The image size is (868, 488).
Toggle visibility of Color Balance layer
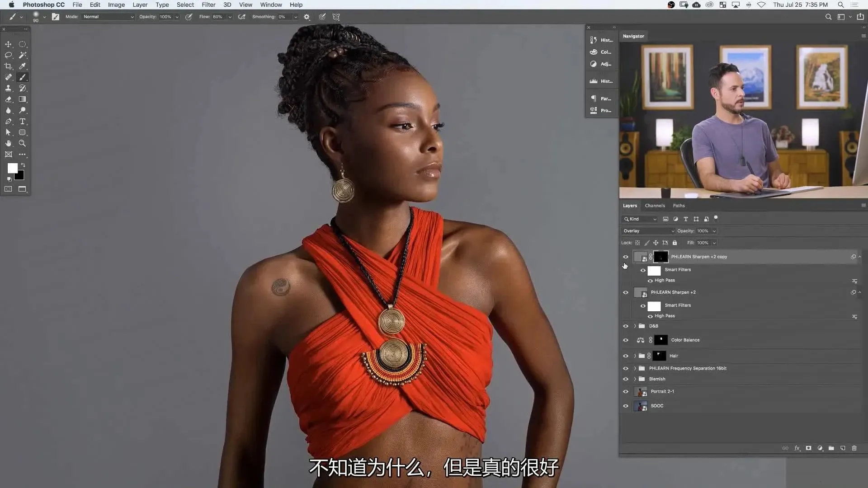(626, 340)
